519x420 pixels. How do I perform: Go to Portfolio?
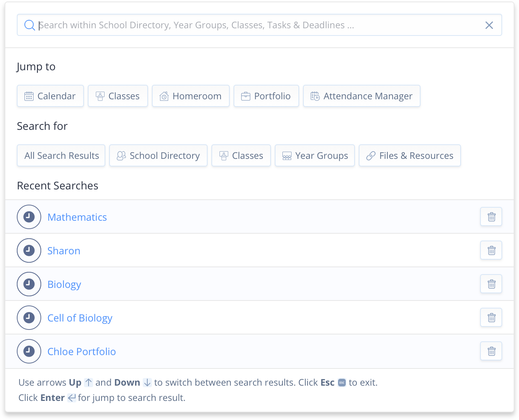[x=266, y=96]
